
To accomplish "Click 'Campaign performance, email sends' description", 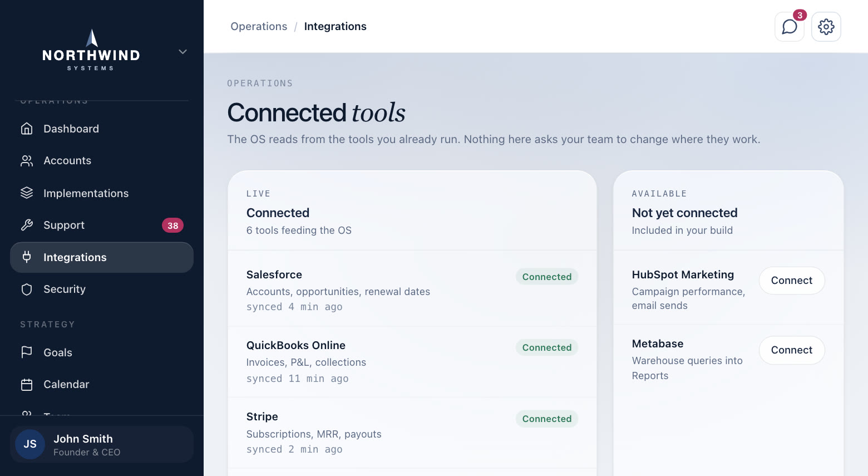I will click(x=688, y=298).
